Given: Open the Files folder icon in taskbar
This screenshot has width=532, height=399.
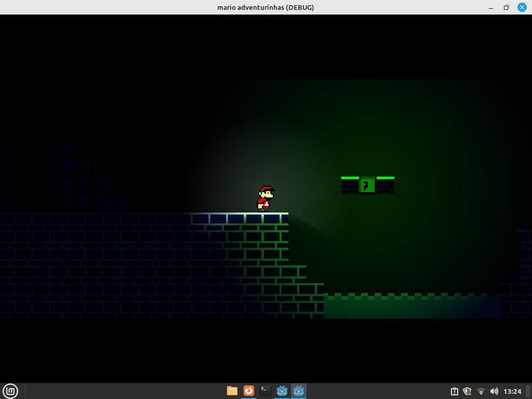Looking at the screenshot, I should 232,391.
